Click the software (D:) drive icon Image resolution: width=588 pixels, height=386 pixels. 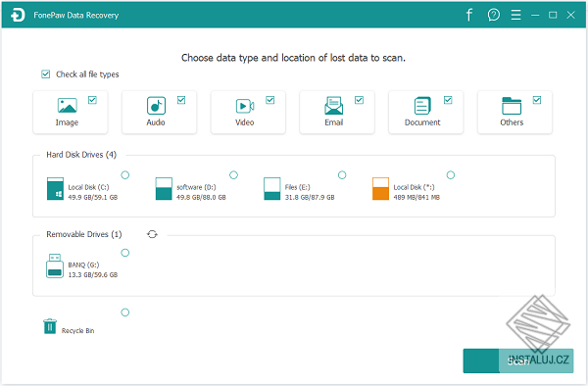pos(164,188)
